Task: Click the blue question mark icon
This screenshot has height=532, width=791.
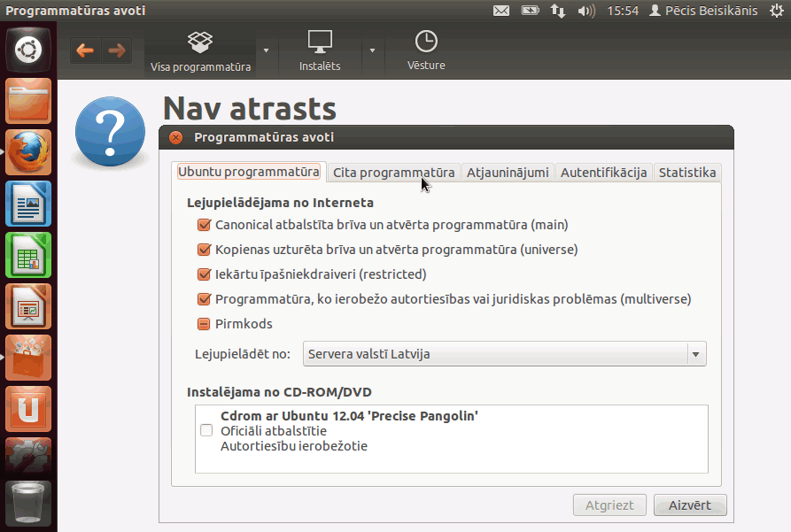Action: tap(110, 132)
